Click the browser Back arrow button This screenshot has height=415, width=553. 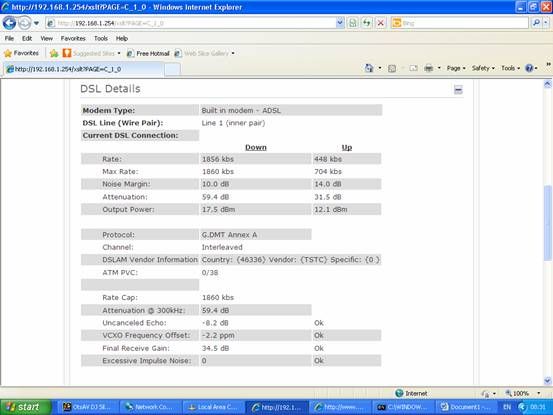point(9,23)
